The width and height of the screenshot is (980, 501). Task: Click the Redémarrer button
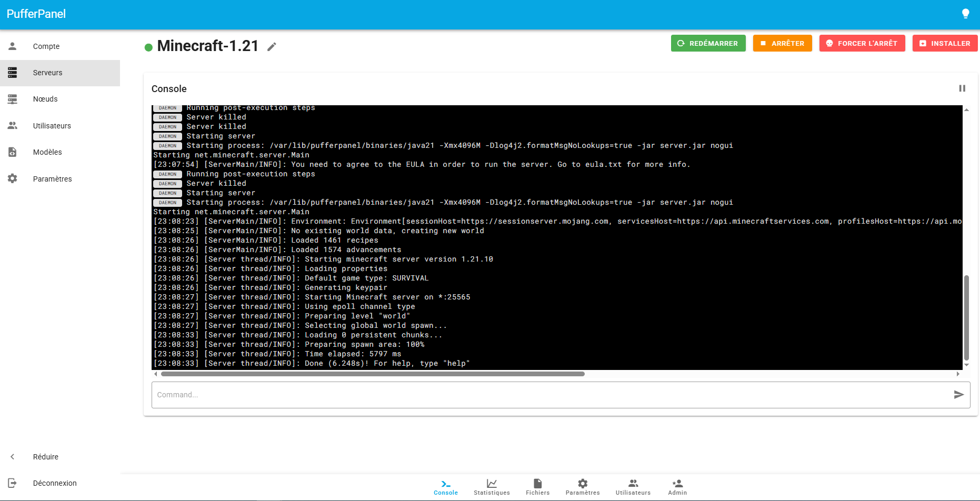tap(708, 43)
